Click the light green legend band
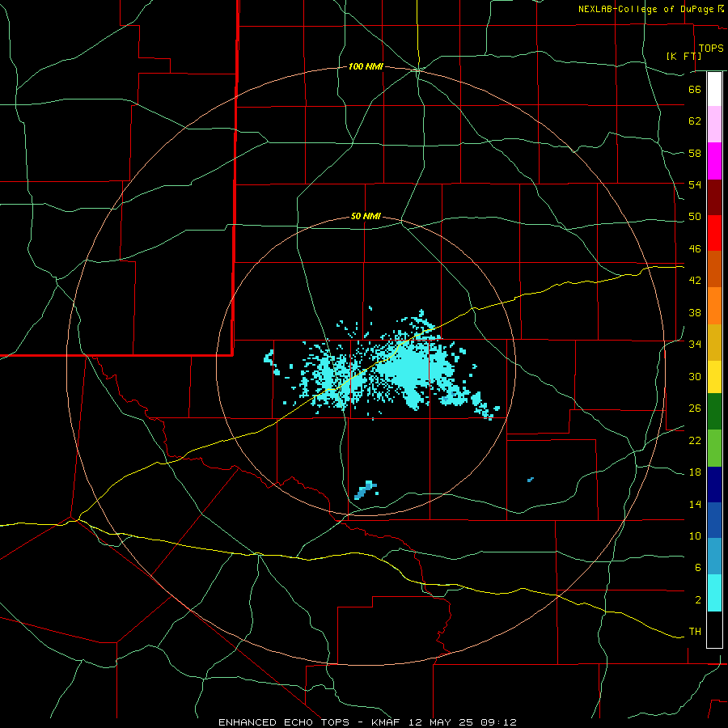The image size is (728, 728). coord(714,448)
